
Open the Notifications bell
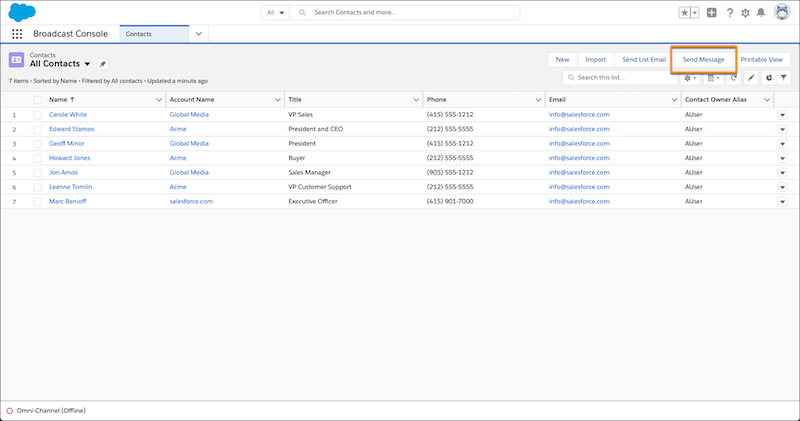761,13
